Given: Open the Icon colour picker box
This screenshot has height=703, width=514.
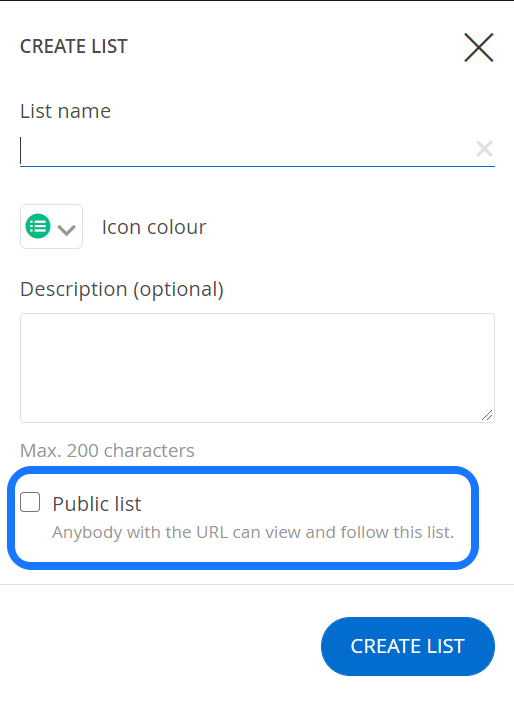Looking at the screenshot, I should pos(51,226).
